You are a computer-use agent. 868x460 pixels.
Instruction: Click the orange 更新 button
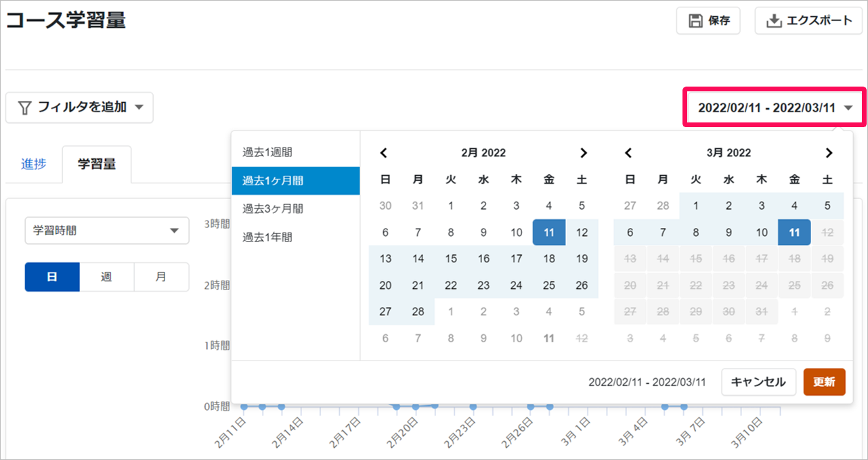point(824,382)
